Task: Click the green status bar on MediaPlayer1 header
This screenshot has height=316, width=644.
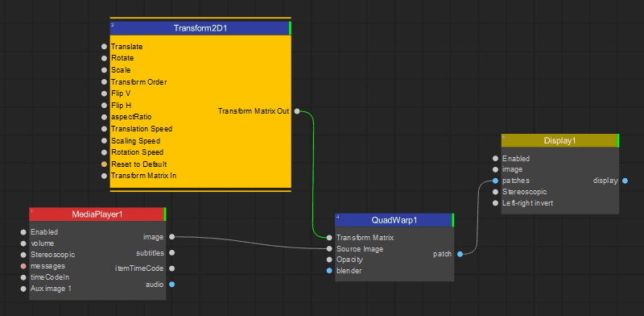Action: click(165, 214)
